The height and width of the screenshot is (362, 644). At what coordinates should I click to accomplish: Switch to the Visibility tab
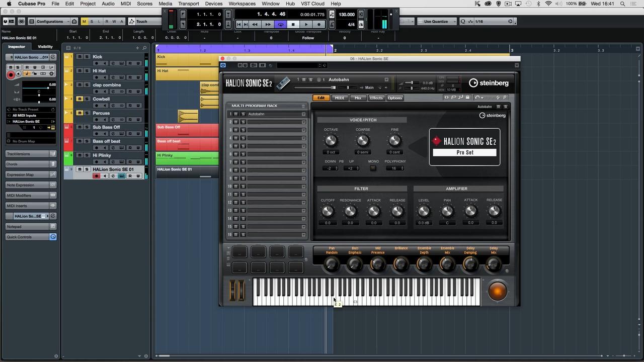coord(45,47)
